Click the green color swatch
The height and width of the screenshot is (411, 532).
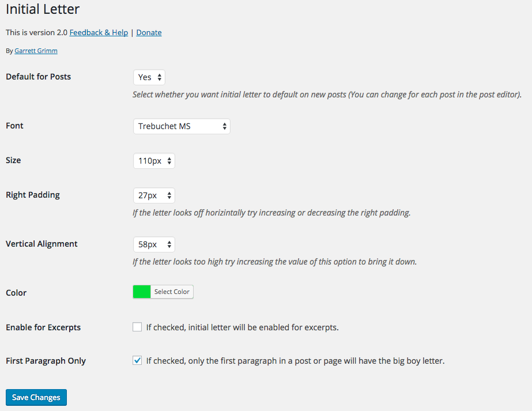tap(142, 292)
